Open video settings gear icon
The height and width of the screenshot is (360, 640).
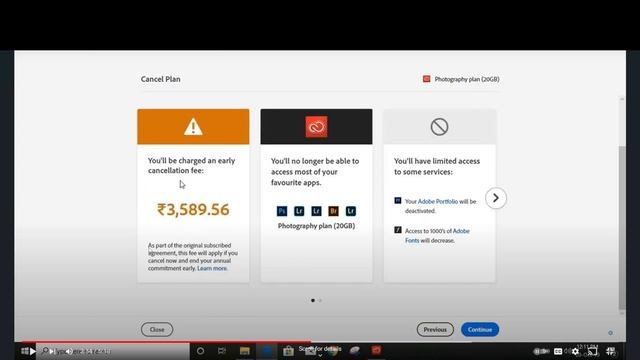(575, 351)
